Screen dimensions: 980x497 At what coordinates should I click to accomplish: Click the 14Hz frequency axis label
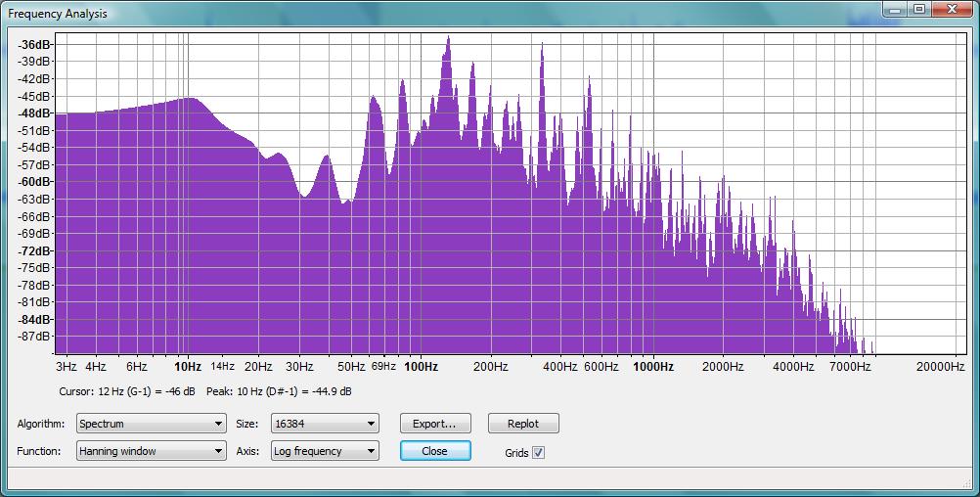pyautogui.click(x=222, y=367)
